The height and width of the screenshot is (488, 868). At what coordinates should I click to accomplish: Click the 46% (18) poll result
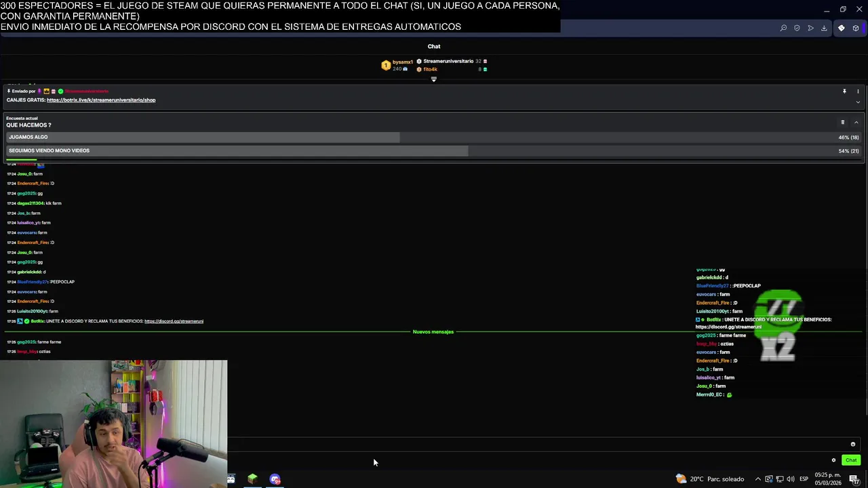click(x=848, y=138)
